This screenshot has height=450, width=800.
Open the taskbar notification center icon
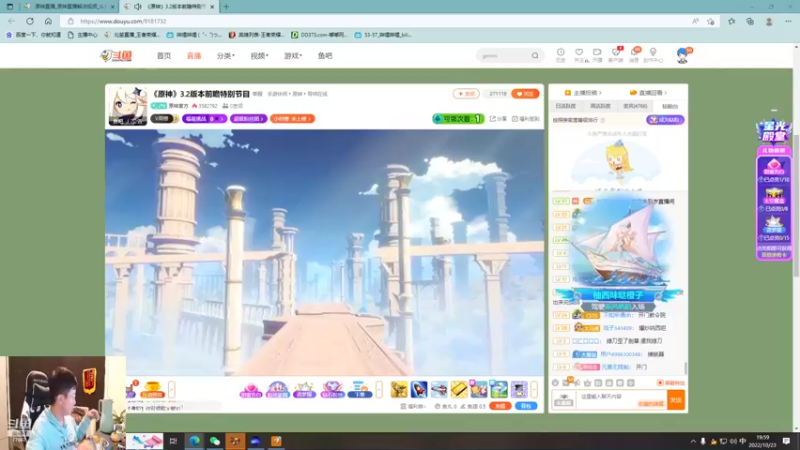786,441
